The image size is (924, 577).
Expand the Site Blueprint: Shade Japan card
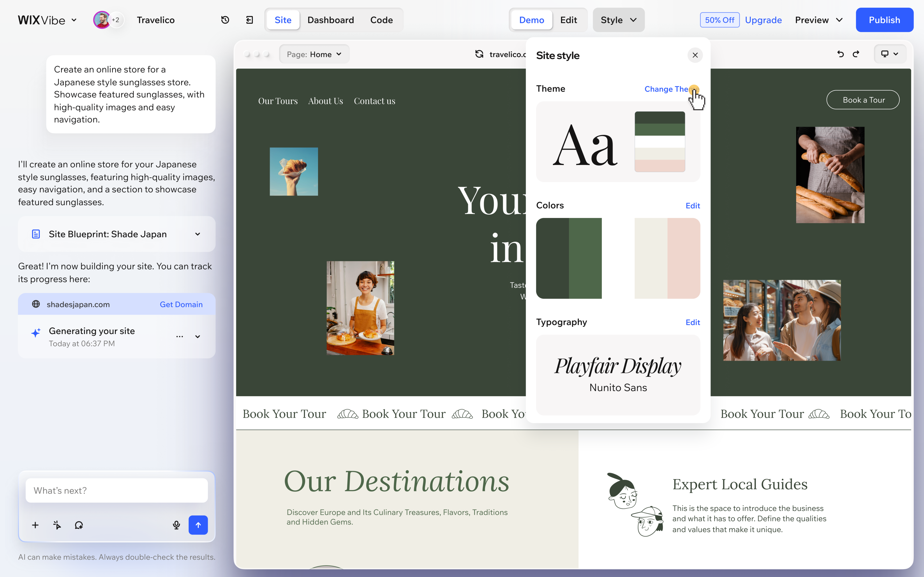(x=116, y=234)
